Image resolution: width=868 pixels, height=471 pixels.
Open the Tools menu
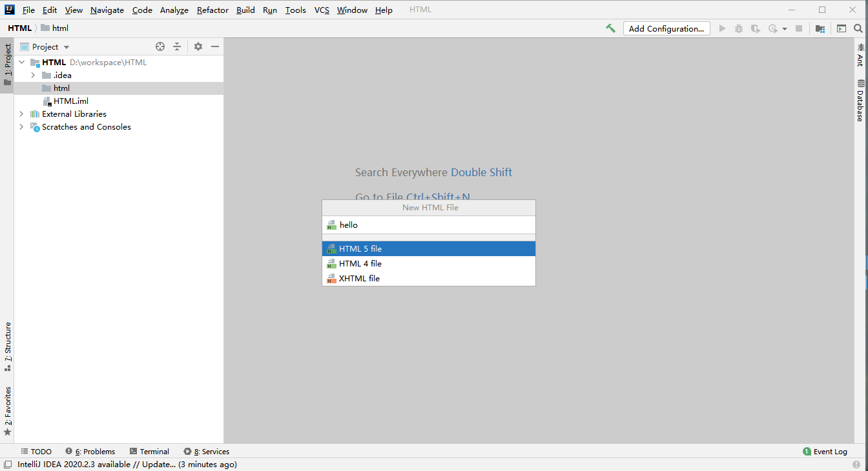point(296,10)
